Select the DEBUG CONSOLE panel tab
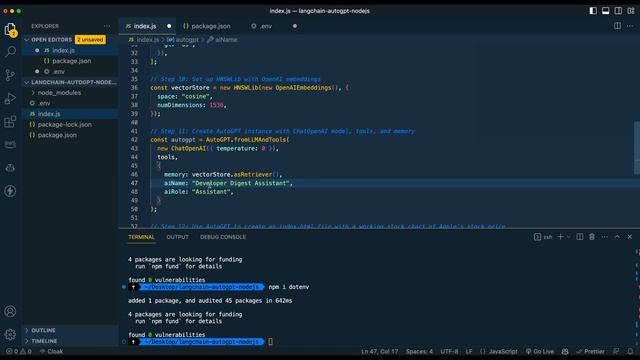640x360 pixels. 223,237
